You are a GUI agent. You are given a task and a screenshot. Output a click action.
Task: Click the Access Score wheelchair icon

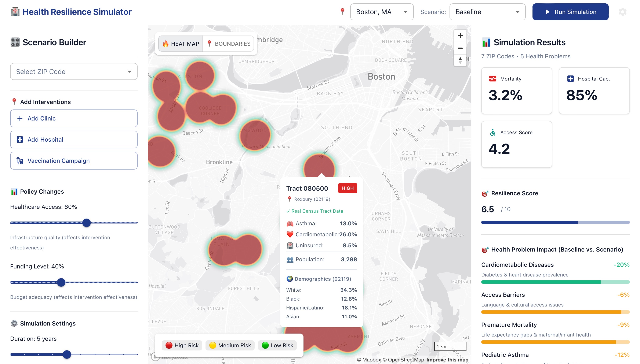coord(492,133)
